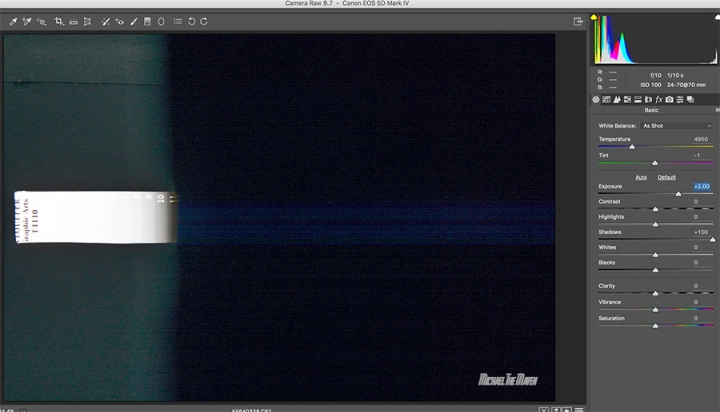Open the Basic panel flyout menu
This screenshot has height=412, width=720.
coord(717,110)
